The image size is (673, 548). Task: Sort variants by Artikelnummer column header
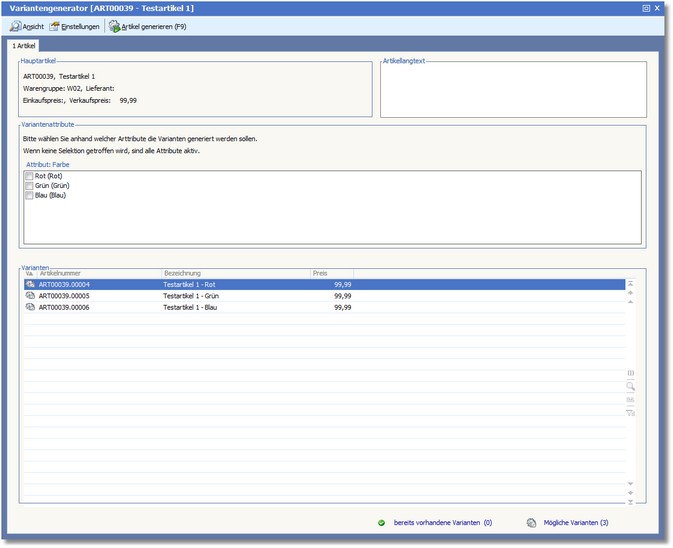(98, 273)
